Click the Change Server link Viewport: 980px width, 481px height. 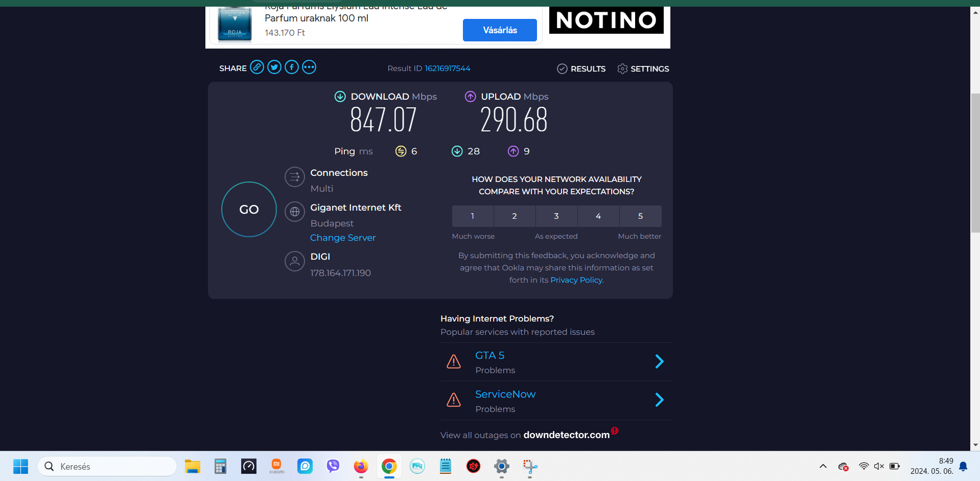pyautogui.click(x=343, y=238)
